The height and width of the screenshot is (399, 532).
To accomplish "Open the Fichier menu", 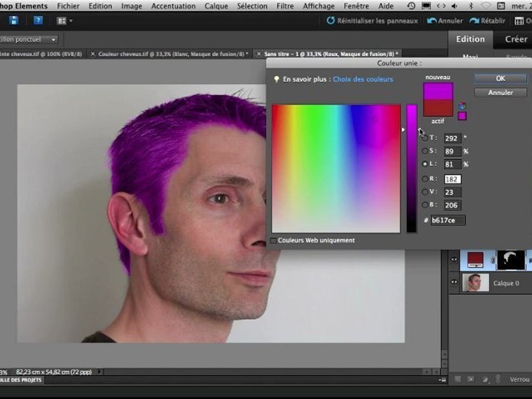I will click(68, 6).
